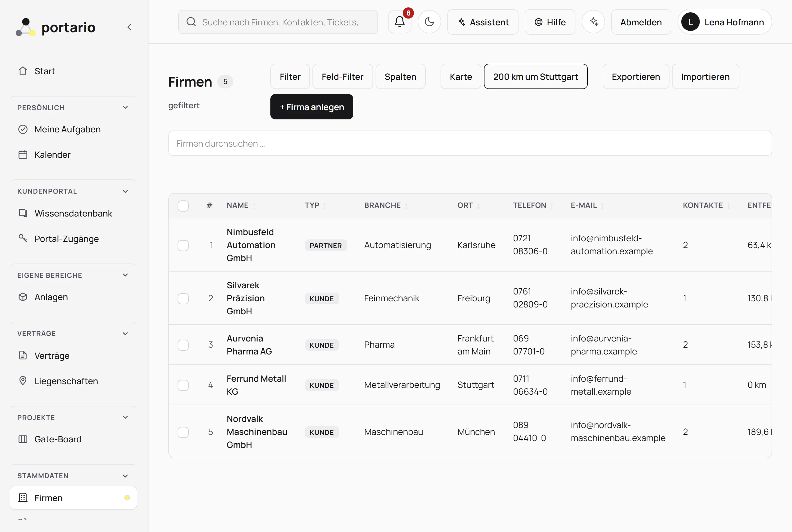The width and height of the screenshot is (792, 532).
Task: Toggle dark mode with moon icon
Action: pyautogui.click(x=429, y=22)
